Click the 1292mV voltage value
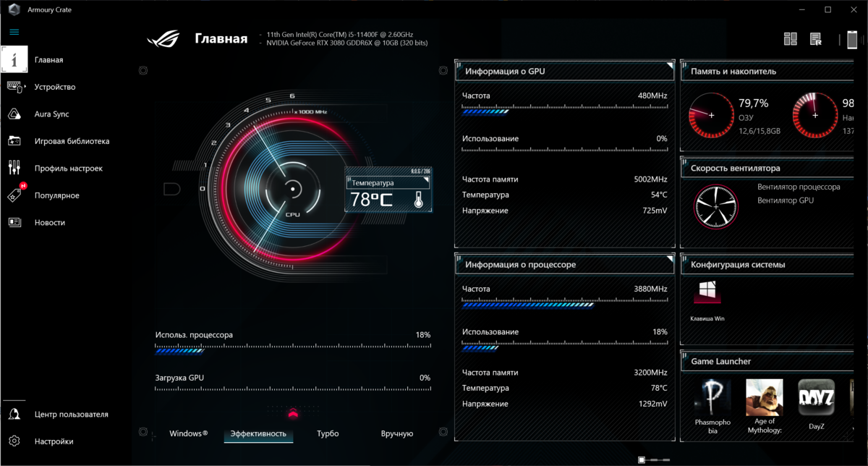This screenshot has height=466, width=868. pyautogui.click(x=652, y=404)
